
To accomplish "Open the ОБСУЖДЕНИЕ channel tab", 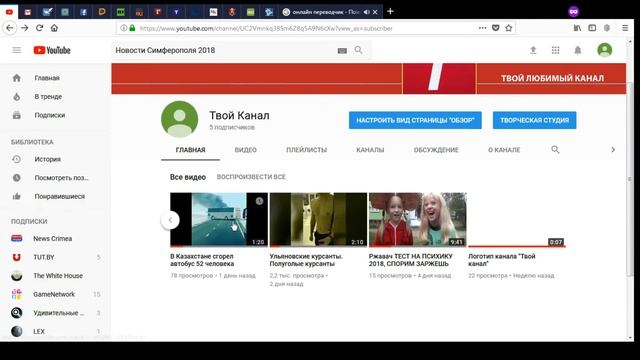I will [x=436, y=150].
